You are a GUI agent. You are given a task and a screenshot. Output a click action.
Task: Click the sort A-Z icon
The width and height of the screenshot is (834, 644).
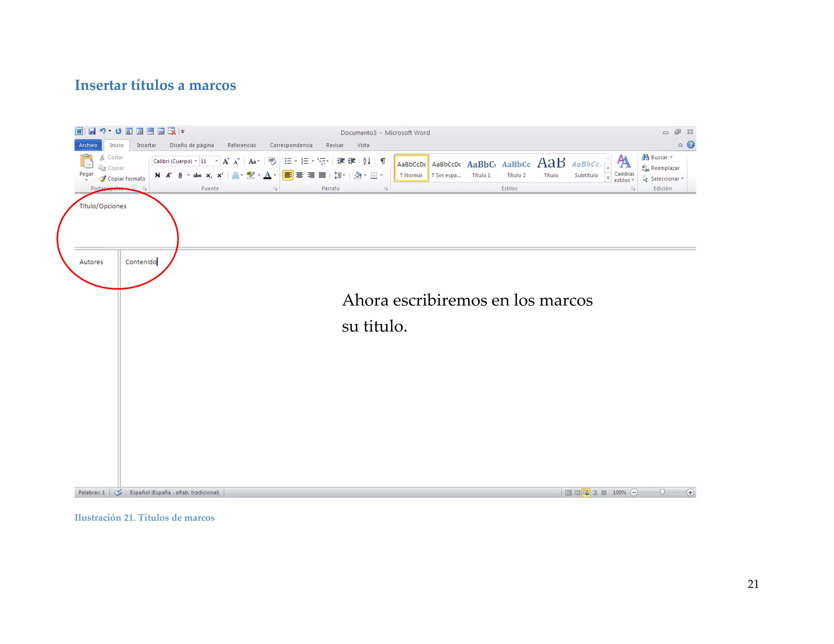[x=367, y=161]
